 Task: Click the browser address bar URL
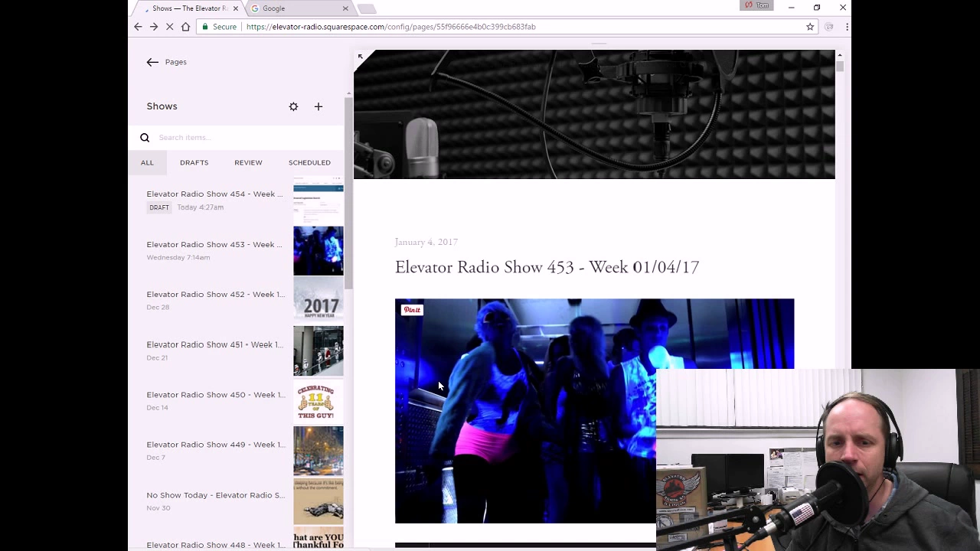pos(391,27)
